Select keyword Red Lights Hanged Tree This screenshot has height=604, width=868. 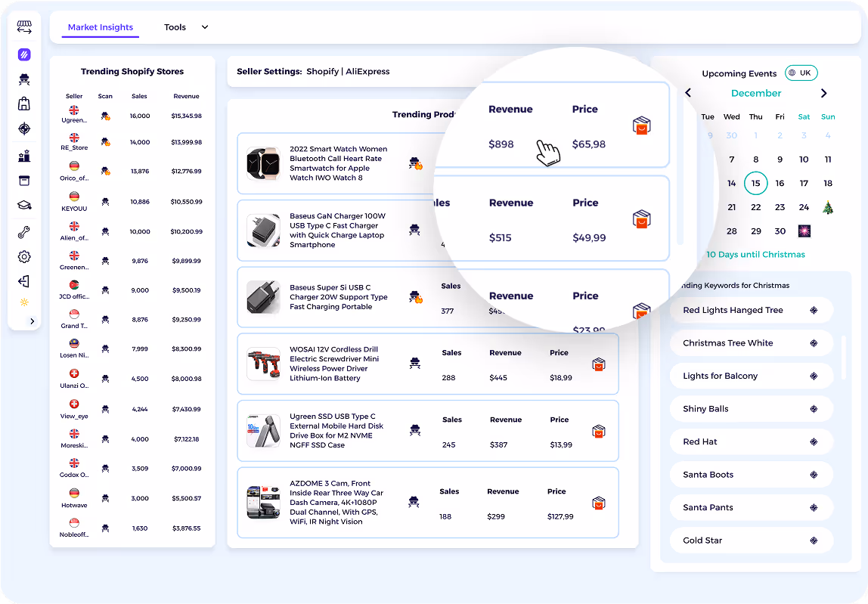[751, 310]
